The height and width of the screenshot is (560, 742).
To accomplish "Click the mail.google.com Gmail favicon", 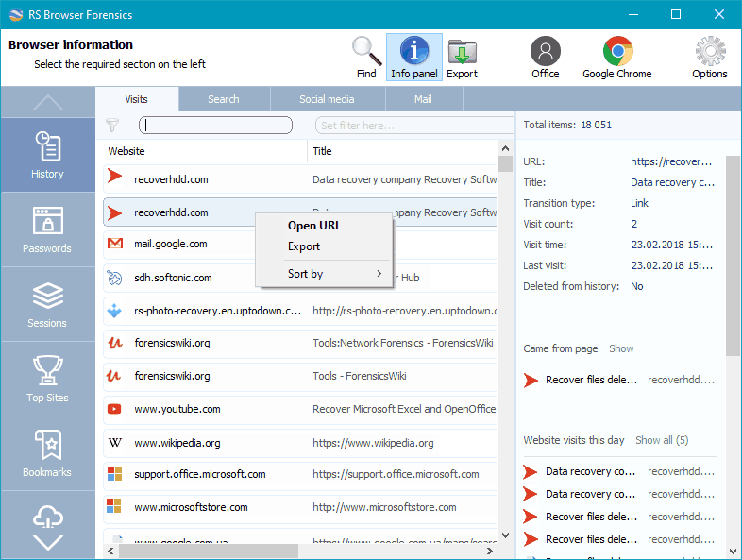I will [x=115, y=244].
